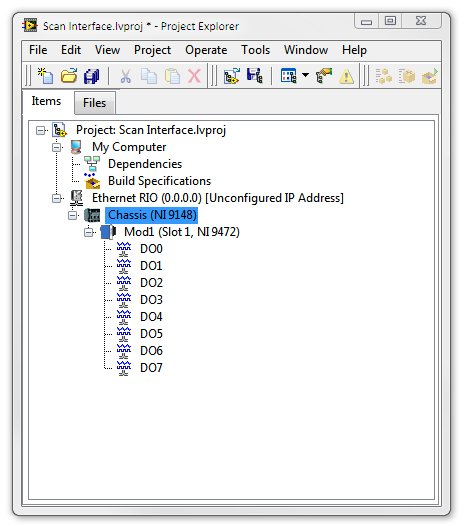Click the Paste clipboard icon
This screenshot has width=469, height=526.
point(172,76)
